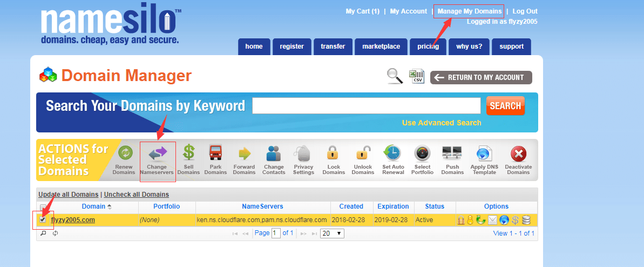Click the Expiration column header
The height and width of the screenshot is (267, 644).
coord(393,206)
